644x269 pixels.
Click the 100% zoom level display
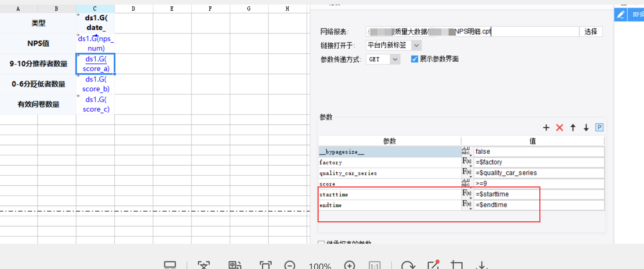[x=320, y=266]
